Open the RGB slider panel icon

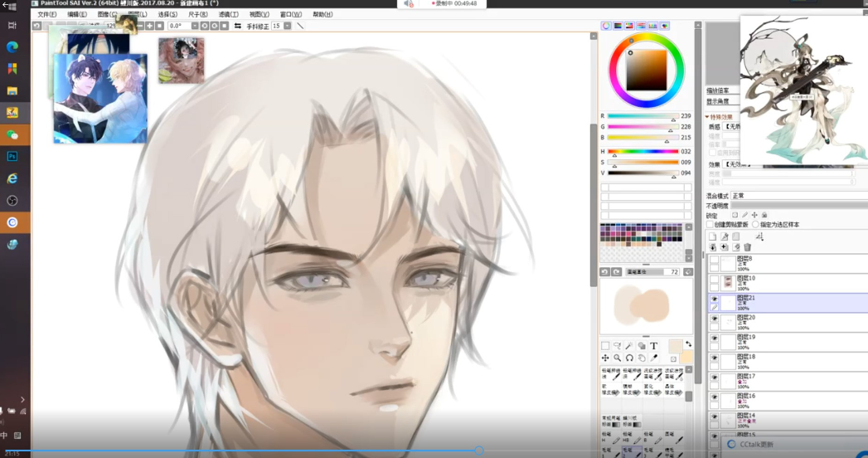(x=618, y=26)
